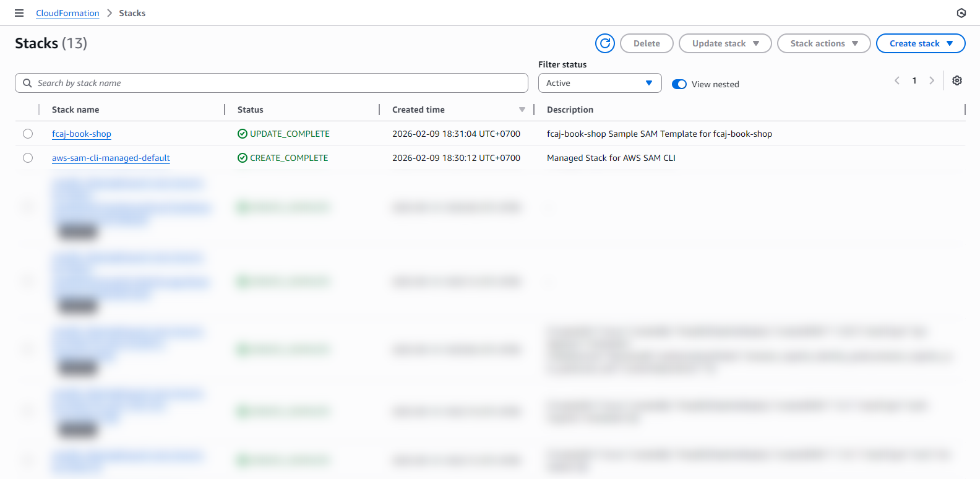Click the Stacks (13) heading
980x479 pixels.
coord(51,43)
